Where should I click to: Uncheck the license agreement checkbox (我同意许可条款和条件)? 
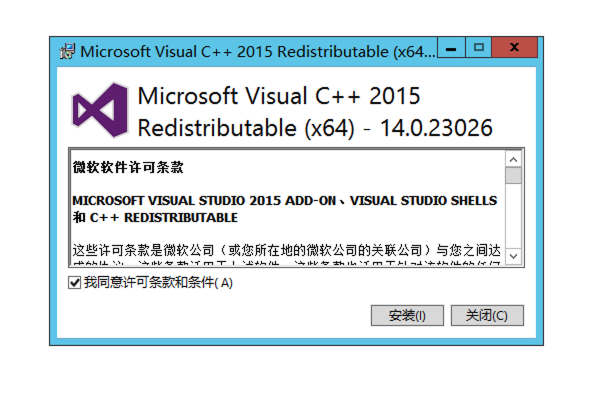(74, 283)
